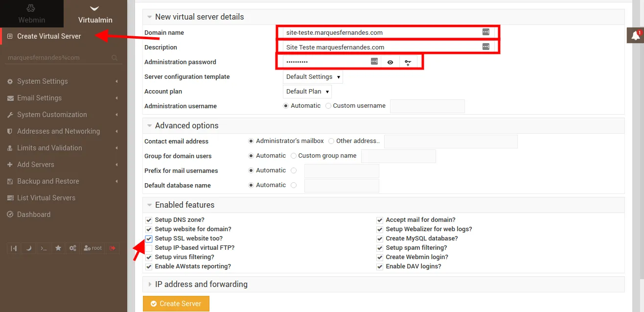Open Dashboard menu item
644x312 pixels.
point(34,215)
